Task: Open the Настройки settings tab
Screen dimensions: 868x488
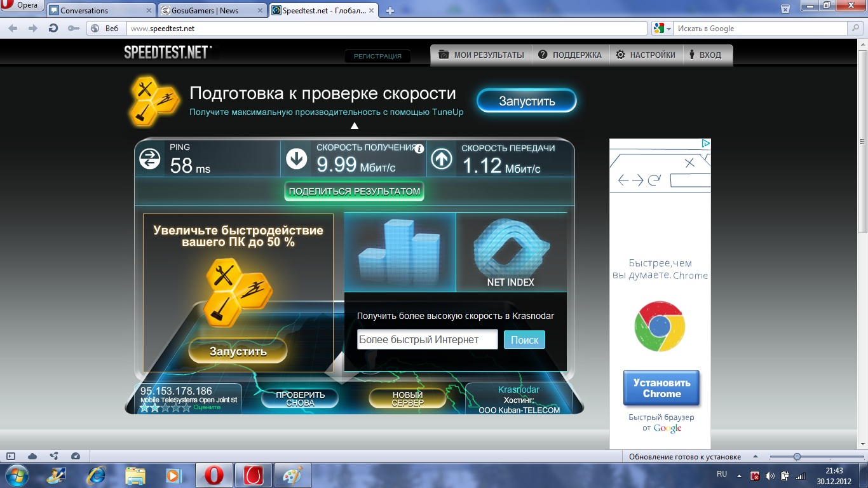Action: tap(645, 55)
